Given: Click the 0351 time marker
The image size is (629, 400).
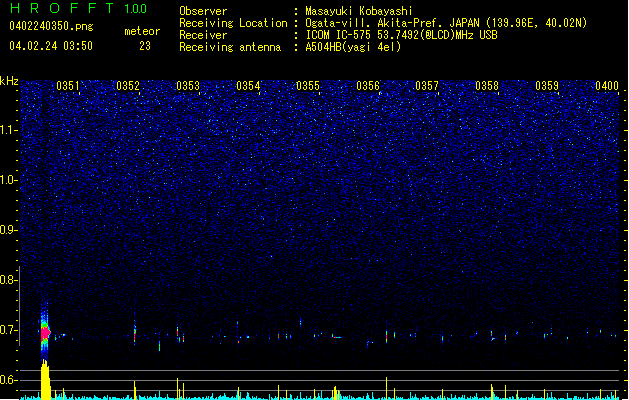Looking at the screenshot, I should pyautogui.click(x=67, y=86).
